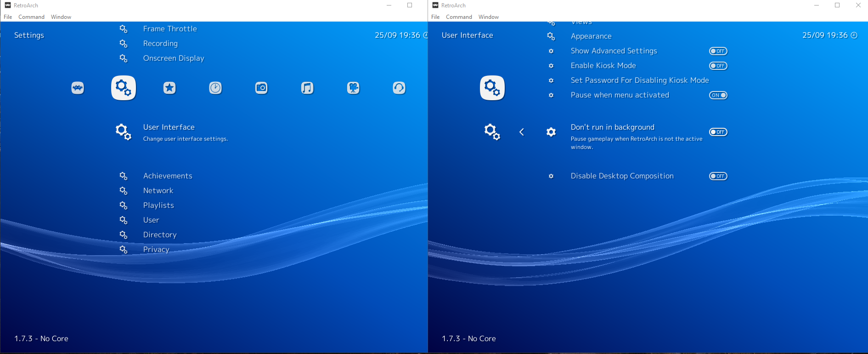
Task: Open Window menu in the right window
Action: pos(488,17)
